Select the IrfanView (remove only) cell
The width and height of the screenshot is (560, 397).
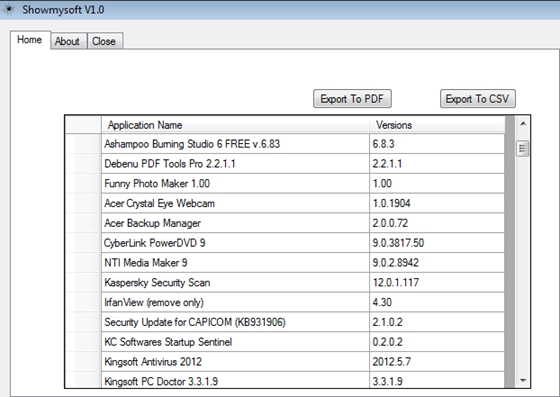coord(235,302)
